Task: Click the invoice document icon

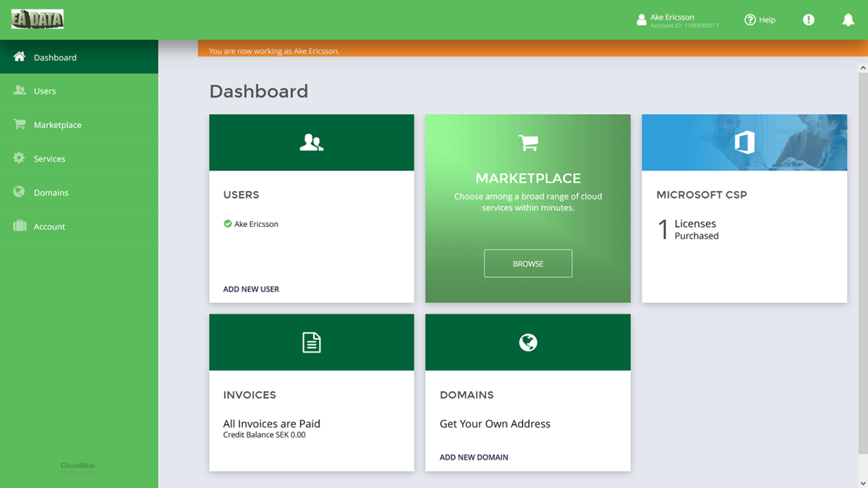Action: [x=311, y=343]
